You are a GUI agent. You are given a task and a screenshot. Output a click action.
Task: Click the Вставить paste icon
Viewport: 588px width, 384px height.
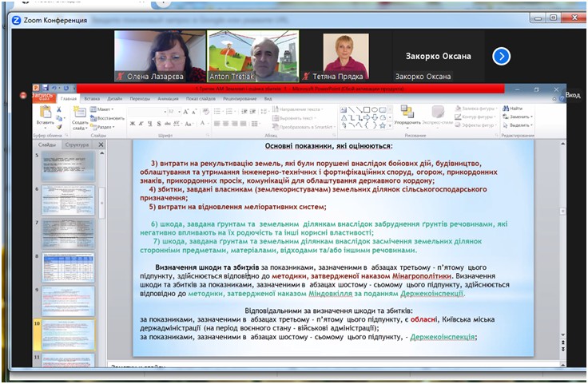(46, 112)
